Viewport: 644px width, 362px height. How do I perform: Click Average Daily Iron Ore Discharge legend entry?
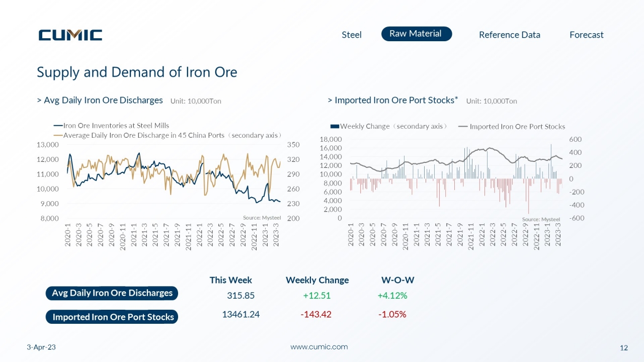tap(168, 135)
